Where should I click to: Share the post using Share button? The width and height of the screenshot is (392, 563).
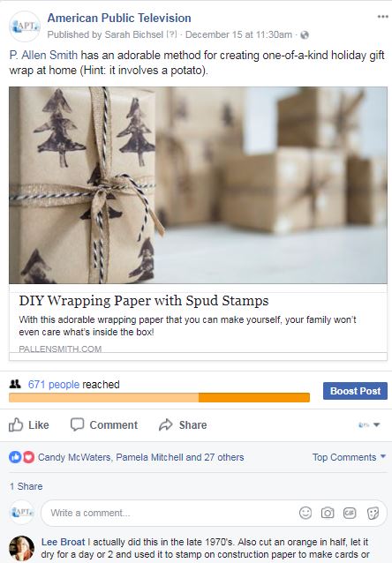183,424
